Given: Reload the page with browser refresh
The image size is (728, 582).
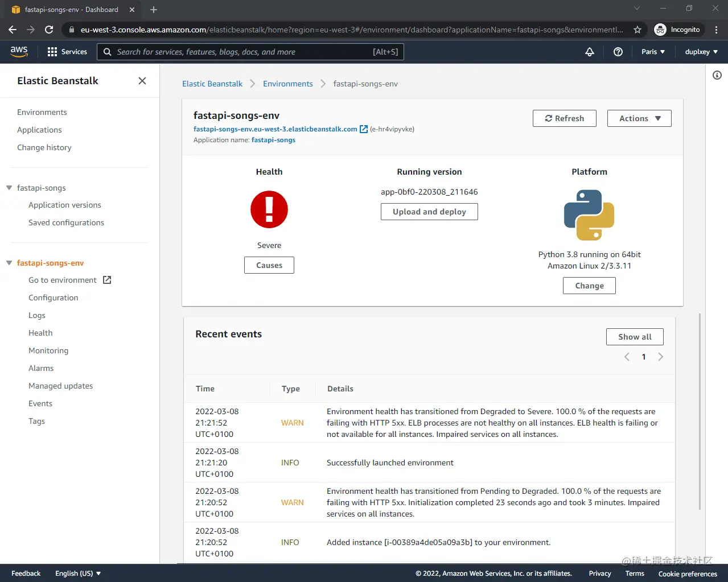Looking at the screenshot, I should click(49, 30).
